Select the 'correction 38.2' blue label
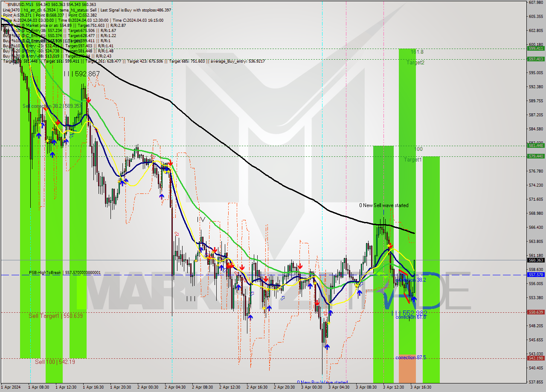 pyautogui.click(x=410, y=280)
